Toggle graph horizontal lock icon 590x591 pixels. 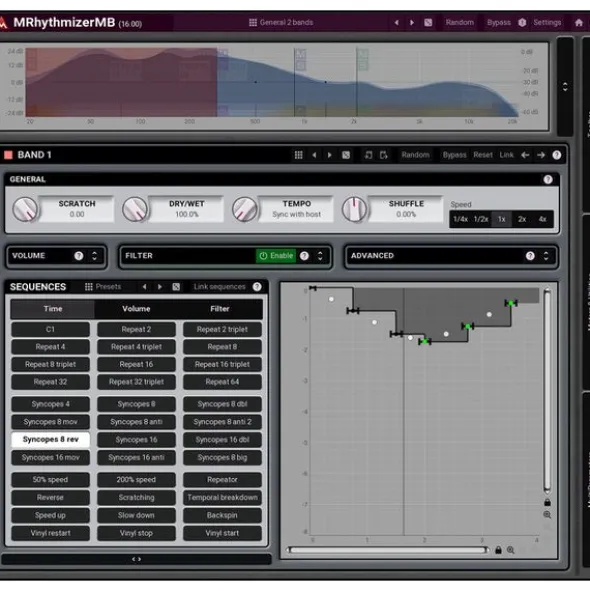coord(498,550)
